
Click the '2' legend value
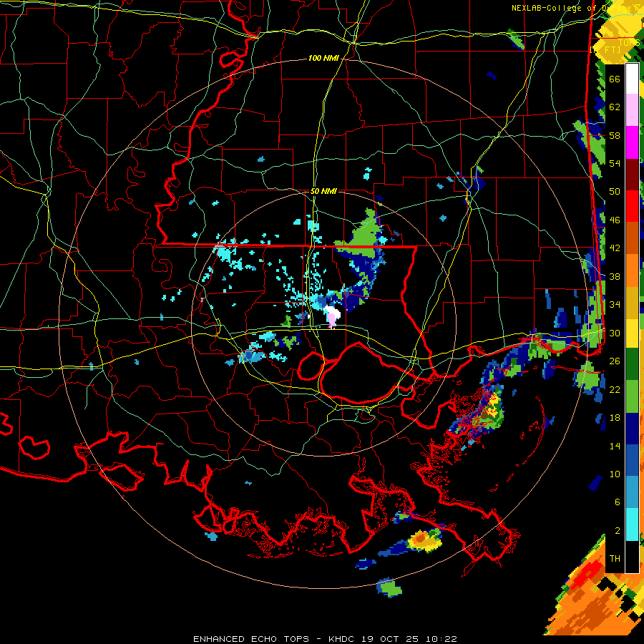618,531
